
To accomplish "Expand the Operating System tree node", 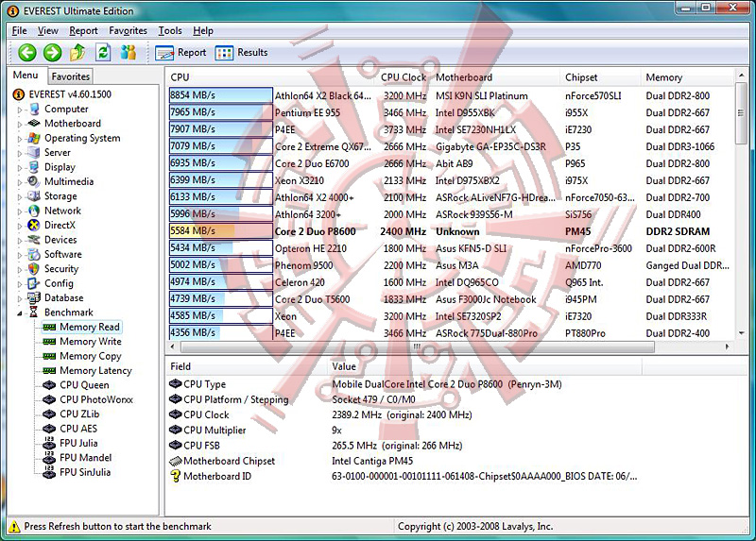I will (x=20, y=139).
